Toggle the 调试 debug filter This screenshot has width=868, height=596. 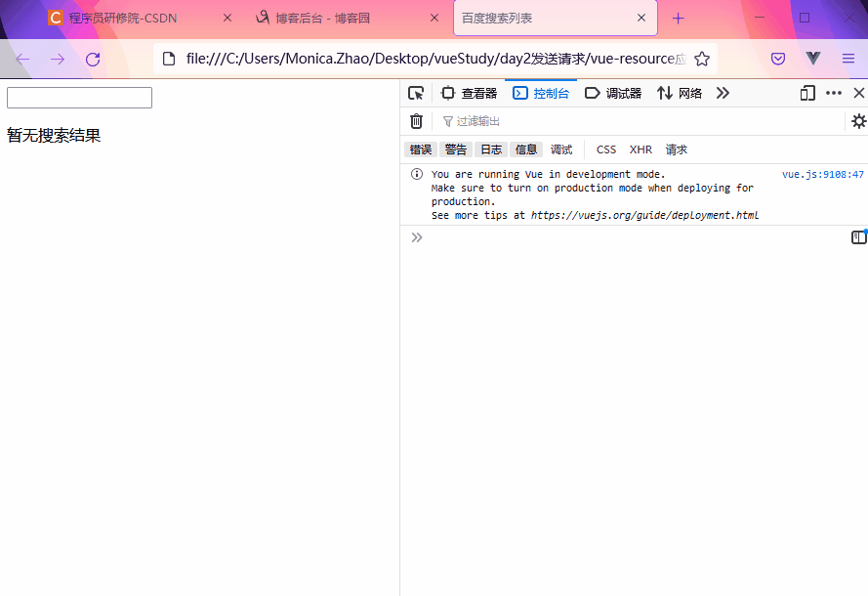[561, 149]
